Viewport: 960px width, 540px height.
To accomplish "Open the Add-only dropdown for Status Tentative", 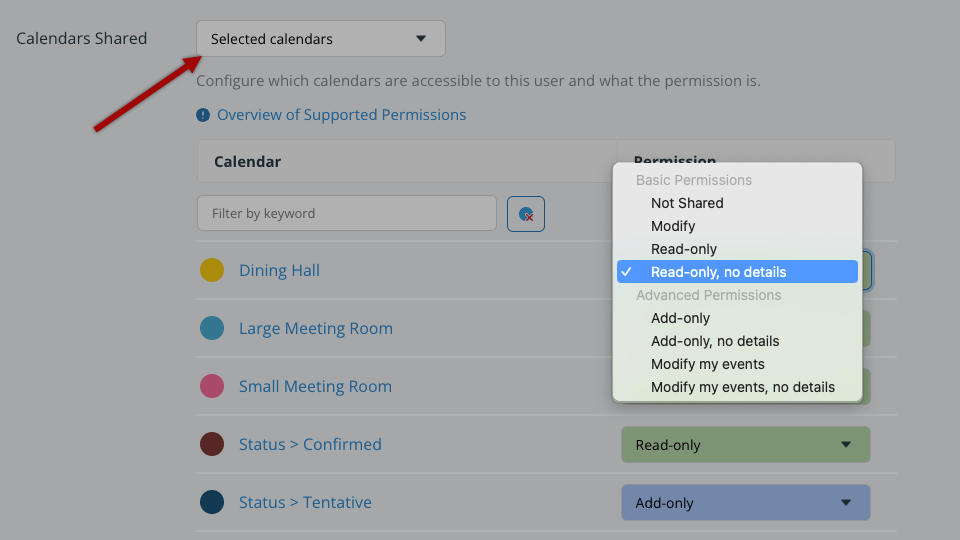I will coord(746,503).
